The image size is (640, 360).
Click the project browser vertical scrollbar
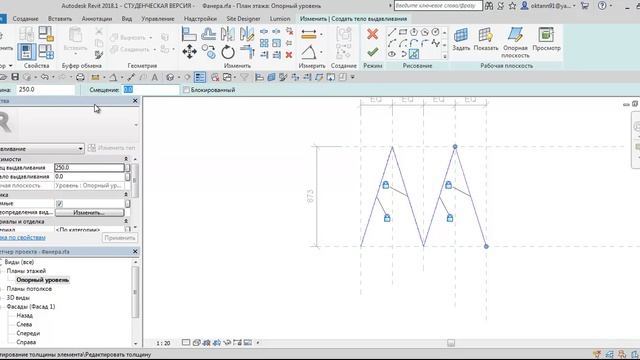coord(135,291)
